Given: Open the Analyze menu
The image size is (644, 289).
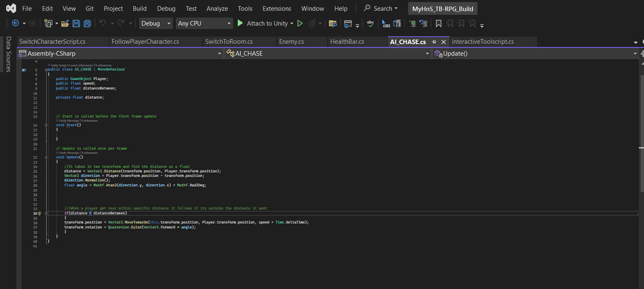Looking at the screenshot, I should point(217,8).
